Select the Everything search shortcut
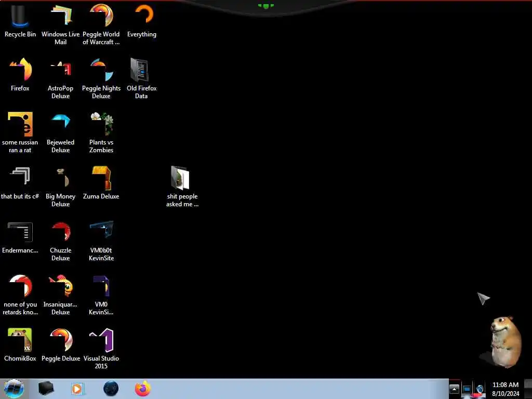The width and height of the screenshot is (532, 399). tap(142, 20)
